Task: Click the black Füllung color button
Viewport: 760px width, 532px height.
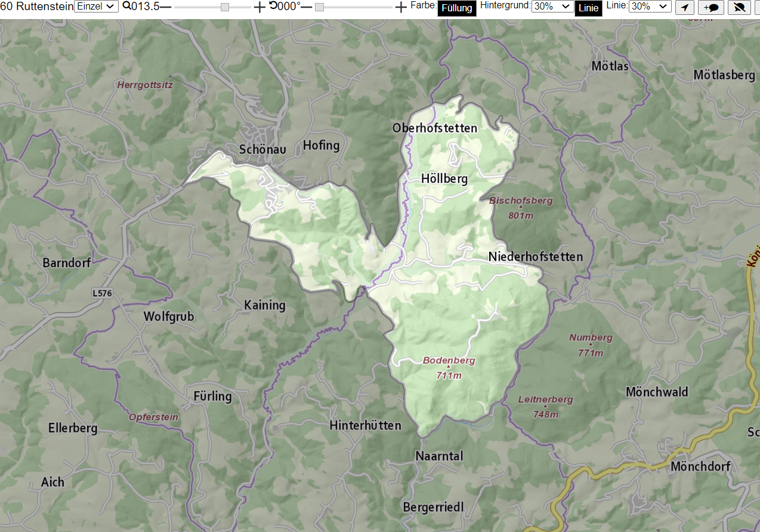Action: 457,8
